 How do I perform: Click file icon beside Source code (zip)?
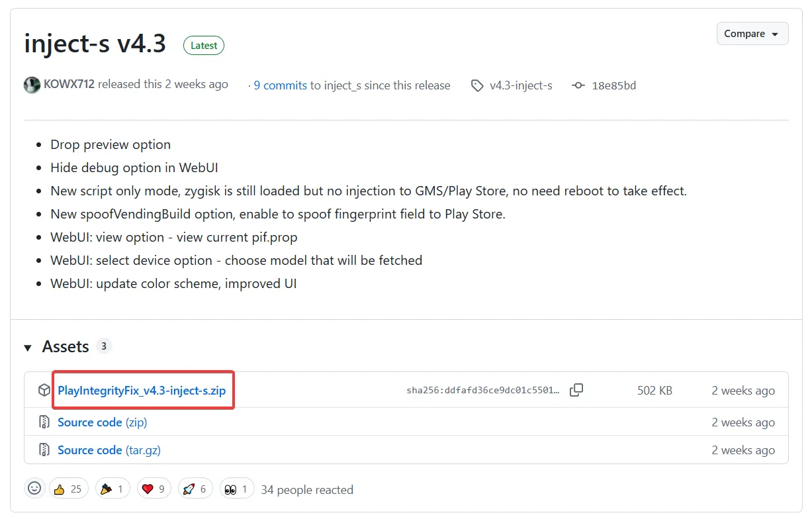(44, 422)
